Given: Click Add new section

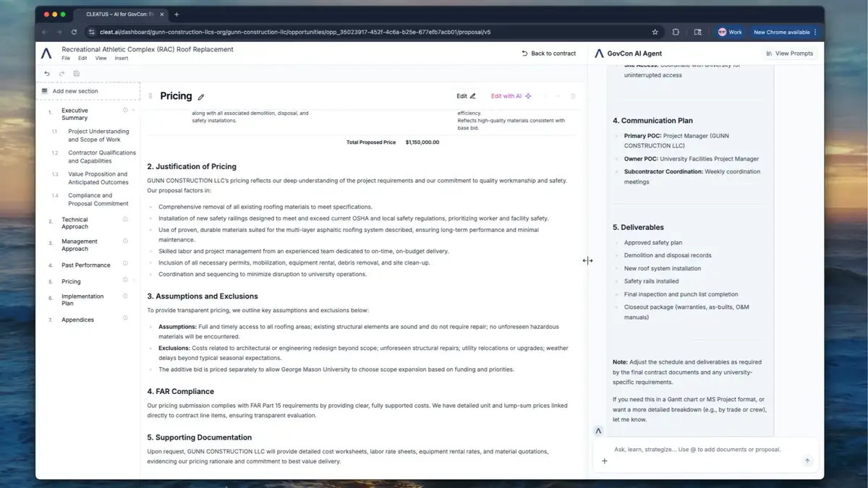Looking at the screenshot, I should [x=88, y=91].
